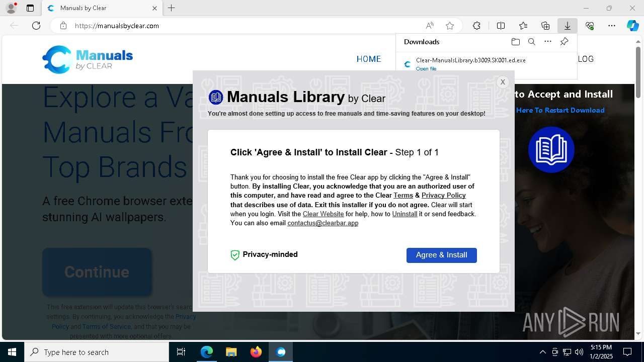The height and width of the screenshot is (362, 644).
Task: Pin the Downloads panel
Action: [x=564, y=42]
